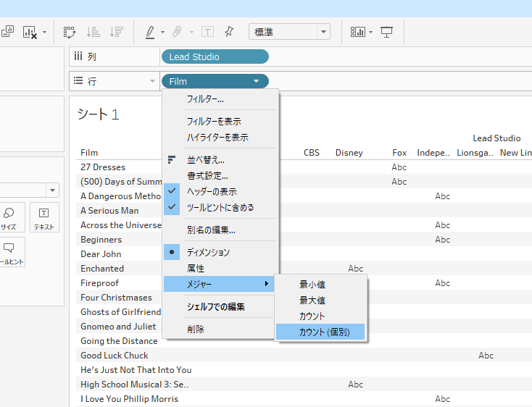Click the テキスト marks card button
532x407 pixels.
coord(44,217)
